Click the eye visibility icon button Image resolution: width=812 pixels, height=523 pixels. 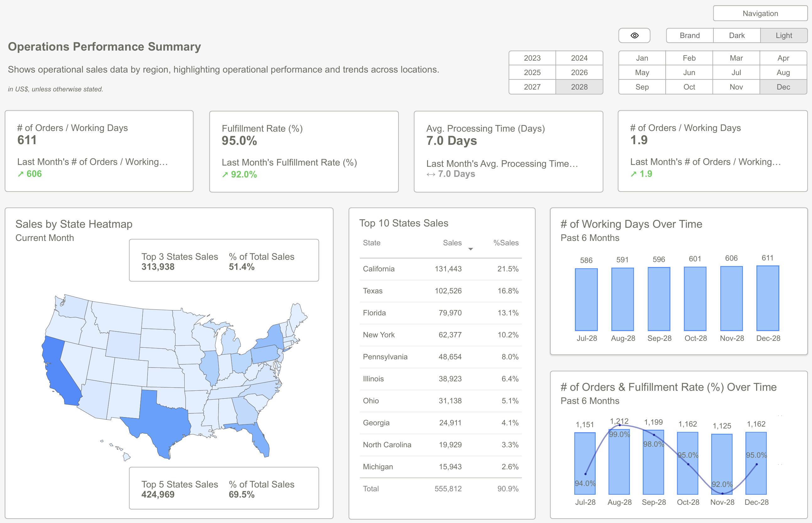(634, 35)
